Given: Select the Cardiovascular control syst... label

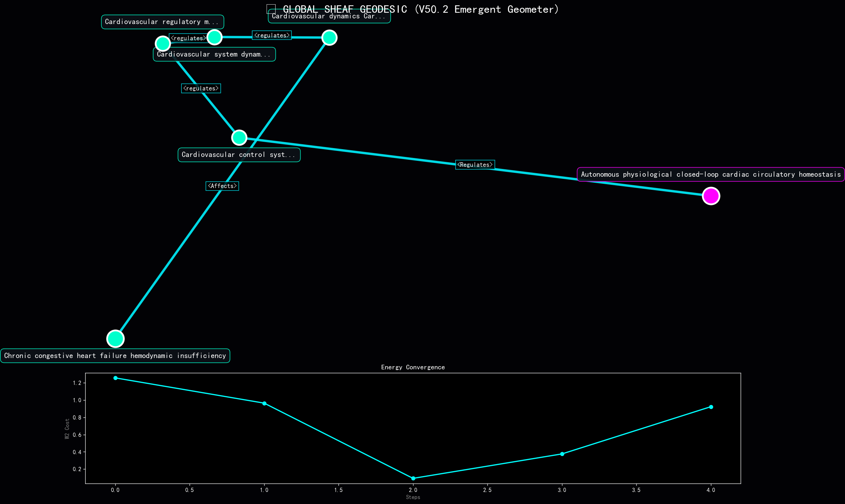Looking at the screenshot, I should [239, 155].
